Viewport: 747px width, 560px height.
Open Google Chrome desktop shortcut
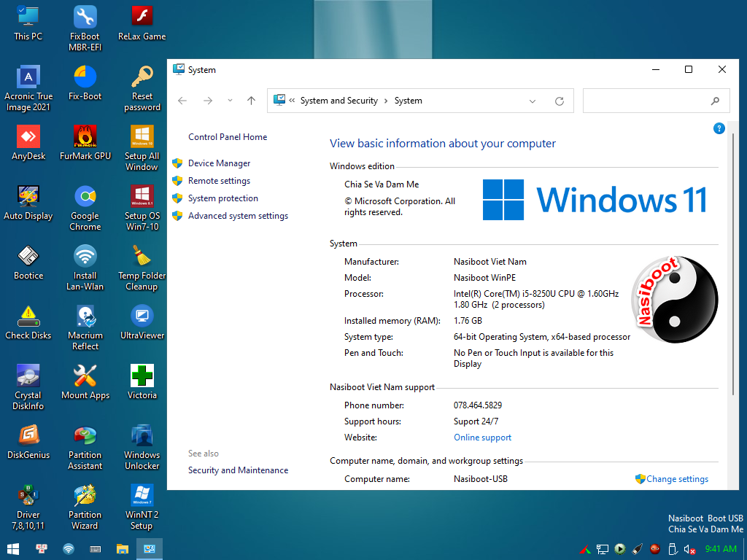(x=85, y=197)
